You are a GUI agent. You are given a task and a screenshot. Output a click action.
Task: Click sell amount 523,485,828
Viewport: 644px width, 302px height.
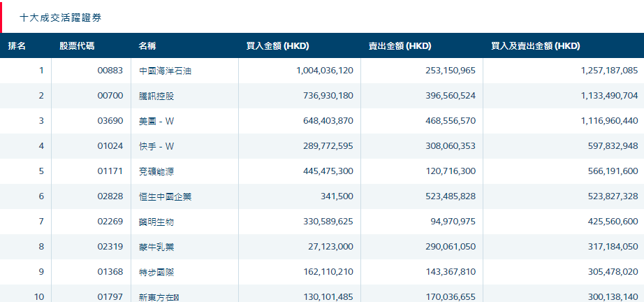451,196
